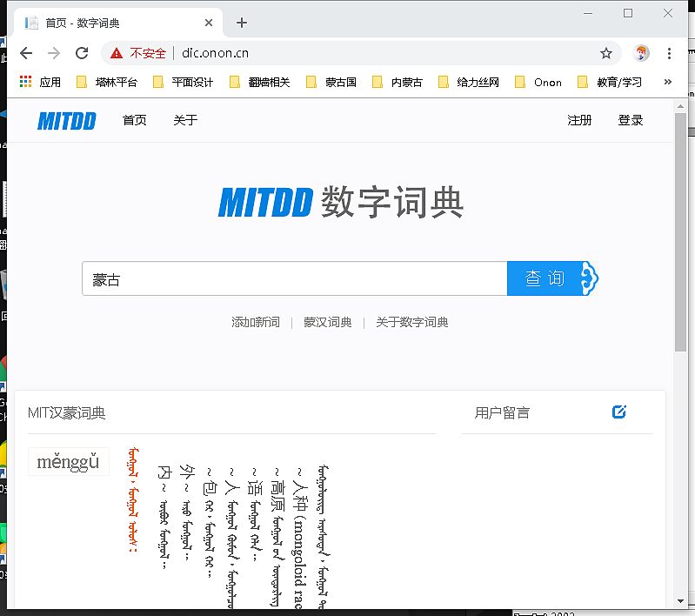Open the 登录 login link
The image size is (695, 616).
tap(631, 120)
